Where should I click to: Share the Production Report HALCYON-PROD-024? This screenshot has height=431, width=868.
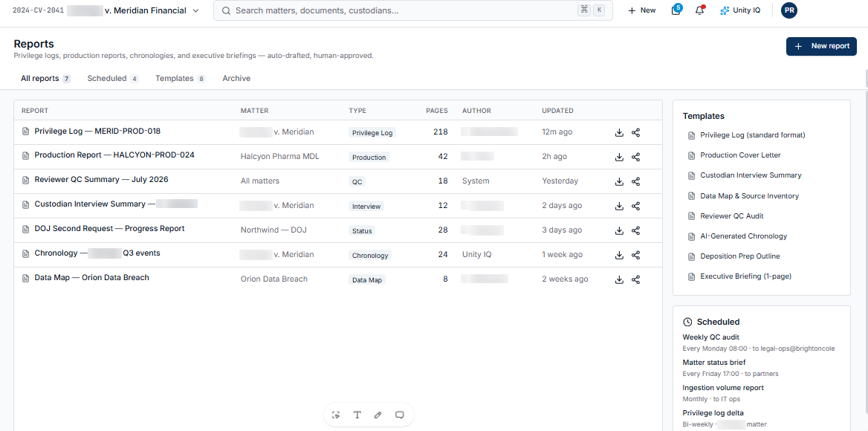click(x=635, y=157)
